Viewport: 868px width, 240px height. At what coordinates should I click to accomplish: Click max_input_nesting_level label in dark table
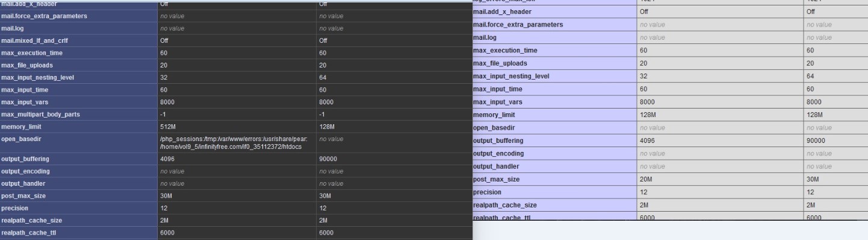pyautogui.click(x=38, y=78)
